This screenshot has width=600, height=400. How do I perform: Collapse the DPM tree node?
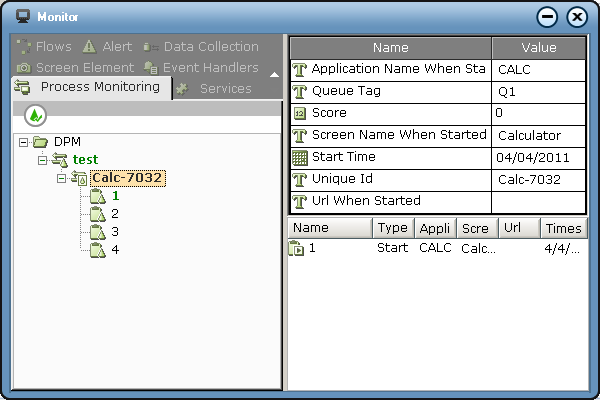click(23, 142)
